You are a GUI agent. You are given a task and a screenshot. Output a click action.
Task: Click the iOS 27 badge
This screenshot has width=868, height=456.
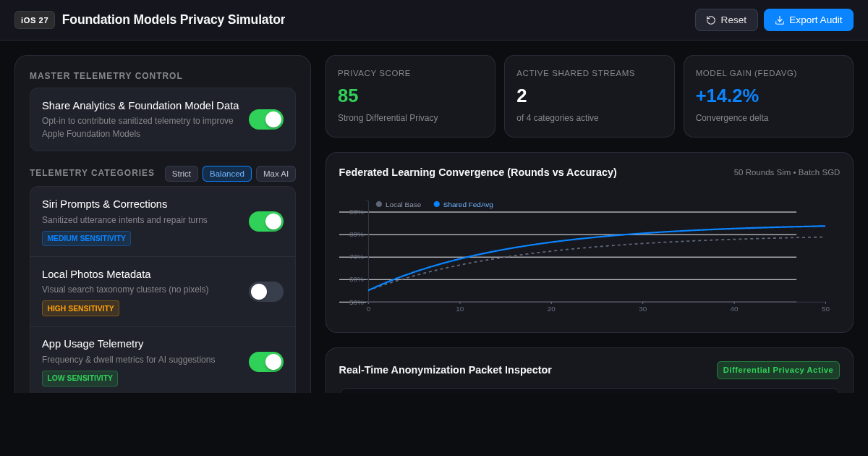(x=35, y=20)
